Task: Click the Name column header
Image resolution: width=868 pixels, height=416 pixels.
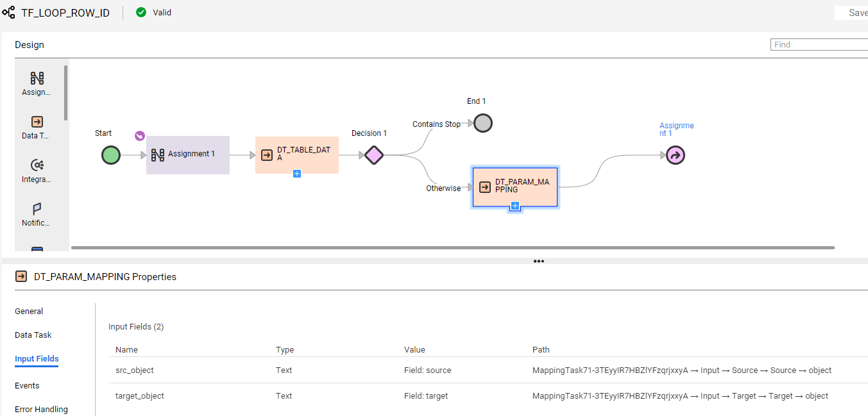Action: [126, 350]
